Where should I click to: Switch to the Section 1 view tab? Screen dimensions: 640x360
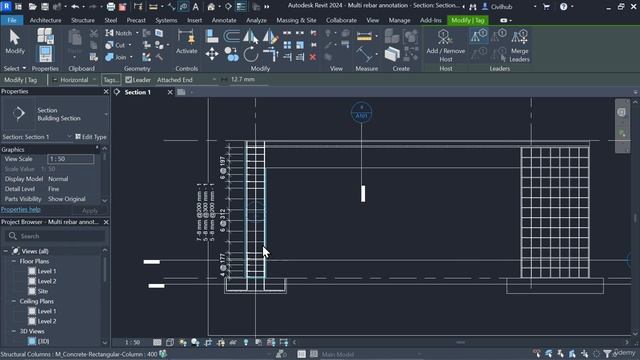[x=138, y=92]
